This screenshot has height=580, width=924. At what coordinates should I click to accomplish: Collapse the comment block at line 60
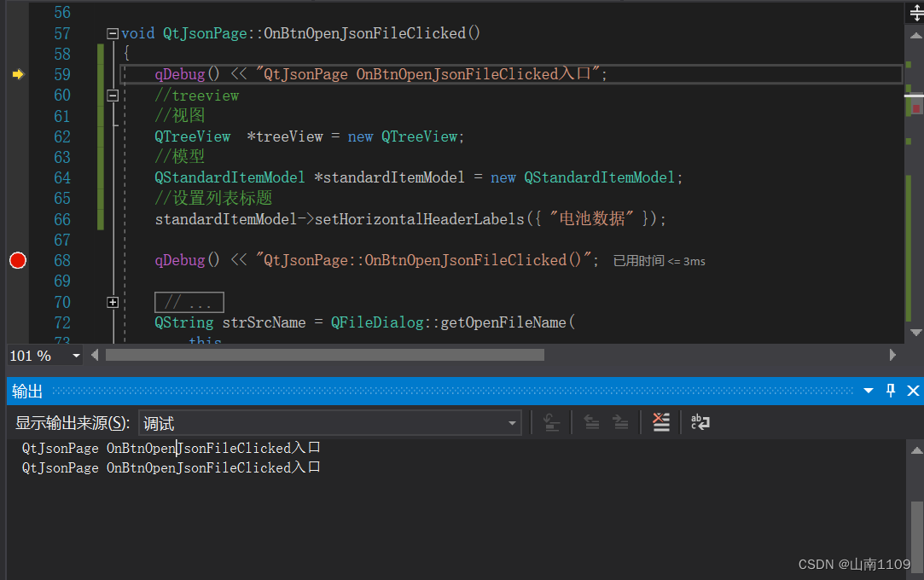(113, 96)
